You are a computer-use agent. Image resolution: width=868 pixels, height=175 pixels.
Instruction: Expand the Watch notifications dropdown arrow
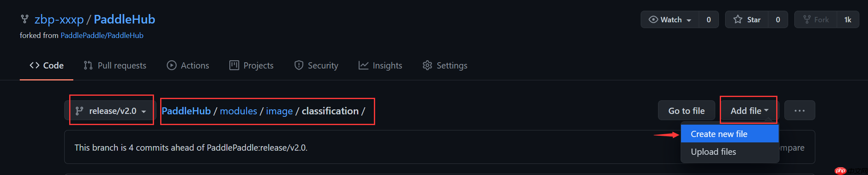[x=689, y=20]
